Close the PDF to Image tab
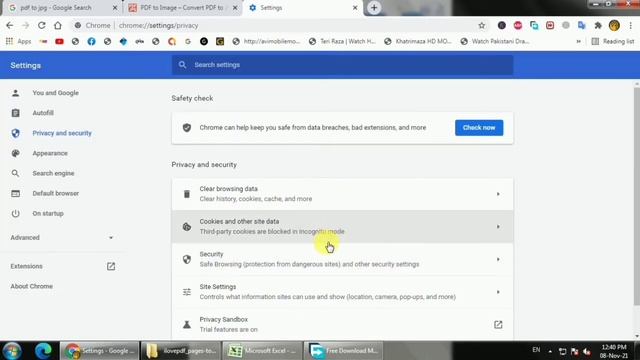The width and height of the screenshot is (640, 360). (x=235, y=8)
